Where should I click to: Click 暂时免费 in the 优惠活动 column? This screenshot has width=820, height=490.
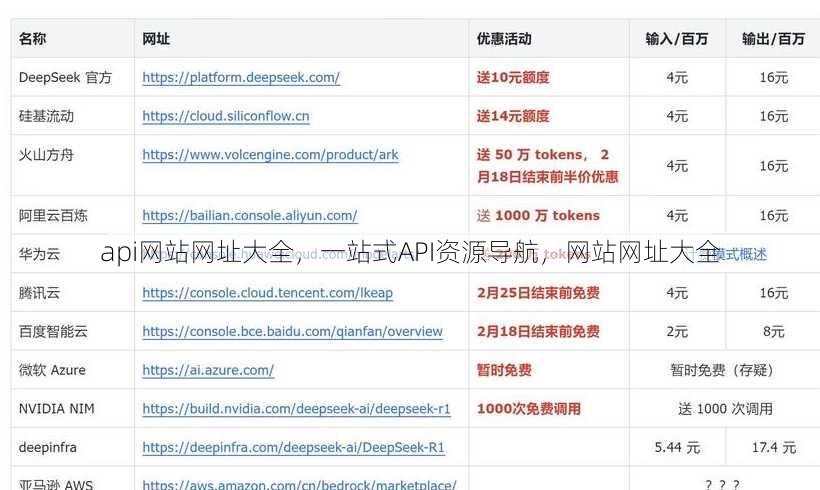coord(504,370)
